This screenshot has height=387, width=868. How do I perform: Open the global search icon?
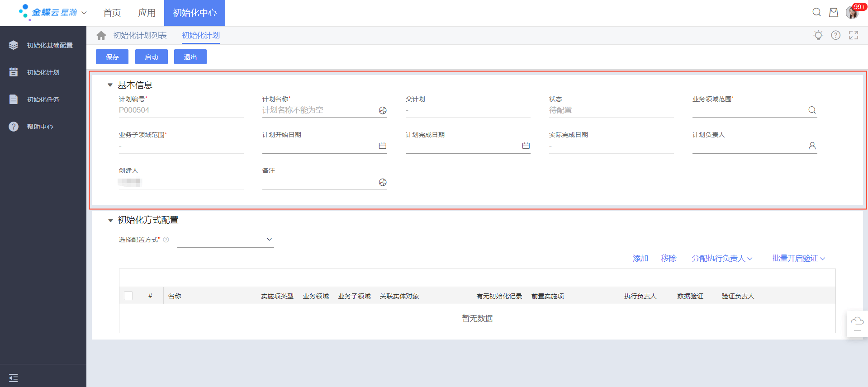(816, 13)
